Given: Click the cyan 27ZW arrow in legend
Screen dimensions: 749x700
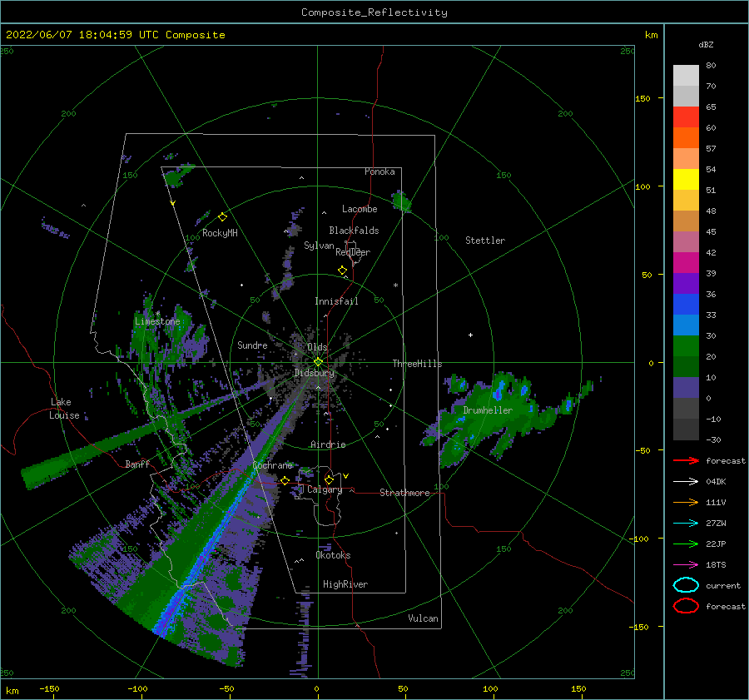Looking at the screenshot, I should point(686,524).
